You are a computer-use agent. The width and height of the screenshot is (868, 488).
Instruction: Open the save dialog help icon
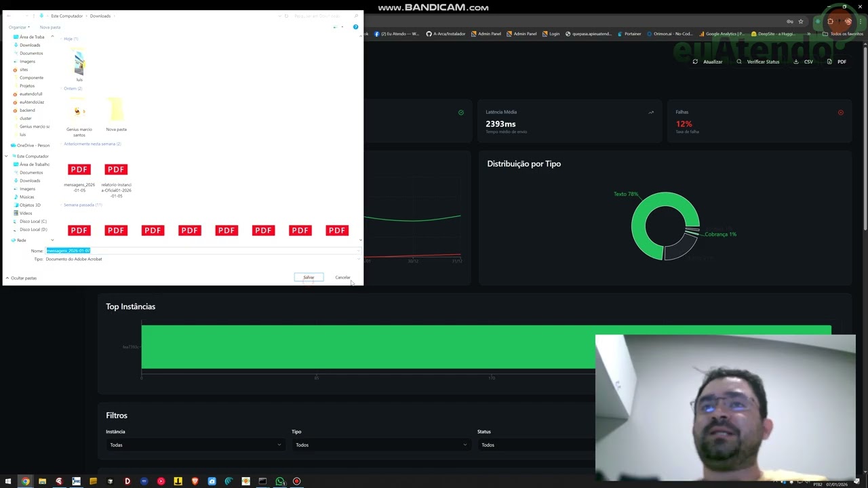point(355,27)
